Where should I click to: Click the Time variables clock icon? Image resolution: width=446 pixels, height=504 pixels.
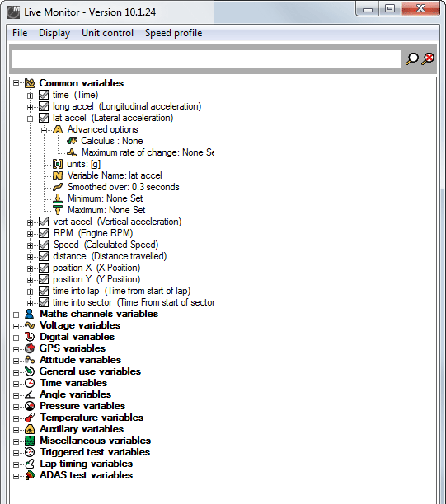point(30,383)
